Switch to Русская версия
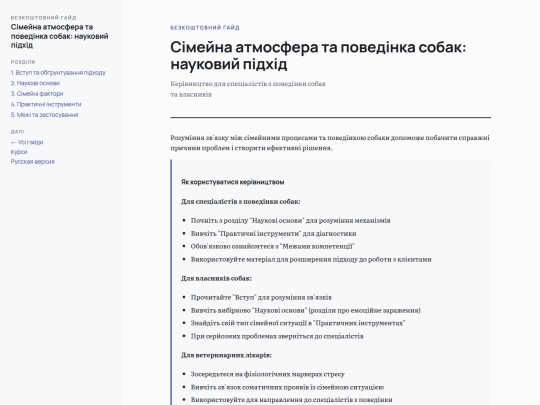The image size is (540, 405). click(33, 162)
